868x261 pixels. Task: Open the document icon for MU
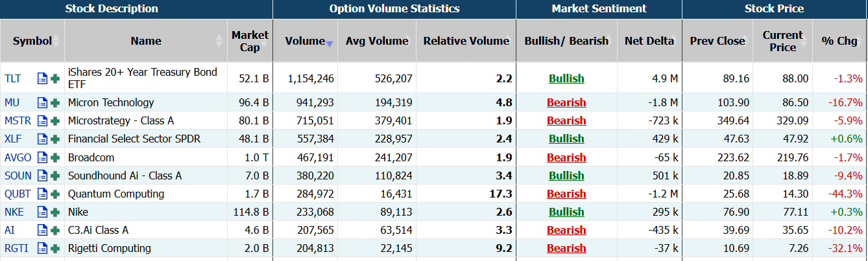42,102
